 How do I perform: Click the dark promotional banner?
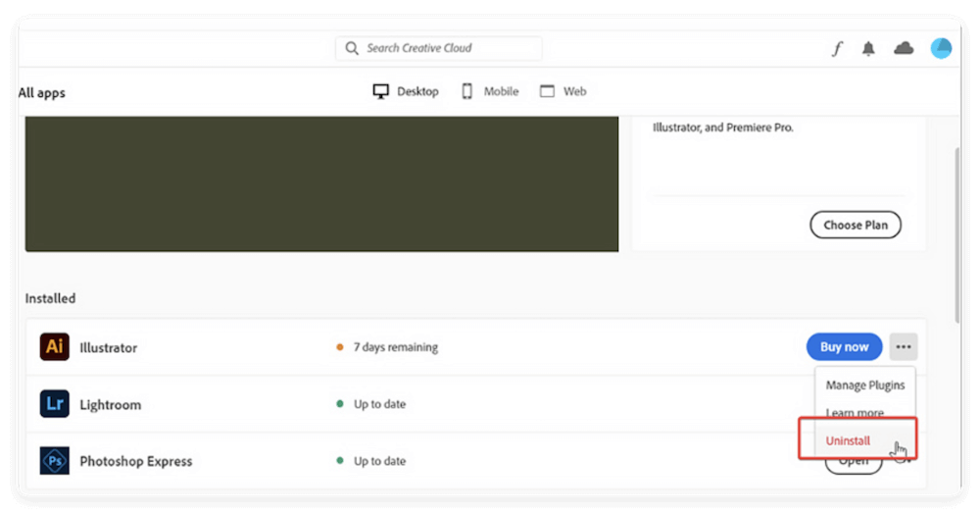pos(321,183)
